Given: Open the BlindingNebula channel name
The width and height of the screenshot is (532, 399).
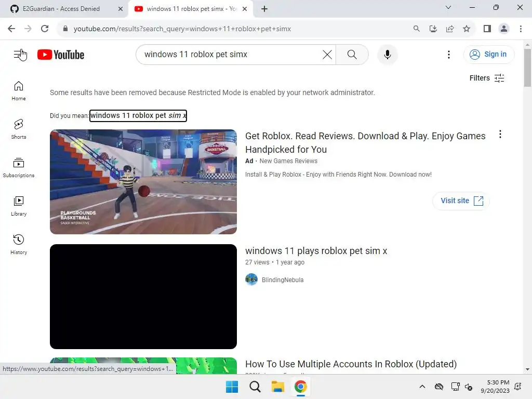Looking at the screenshot, I should point(283,280).
